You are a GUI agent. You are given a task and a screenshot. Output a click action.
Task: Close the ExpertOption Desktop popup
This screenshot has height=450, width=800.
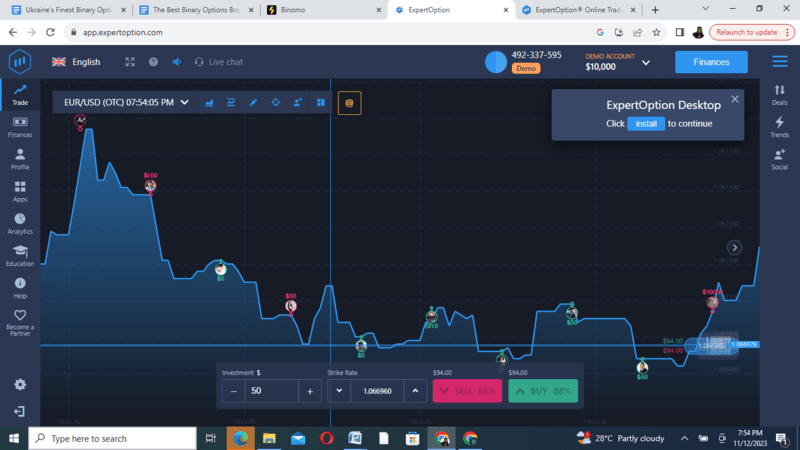735,99
